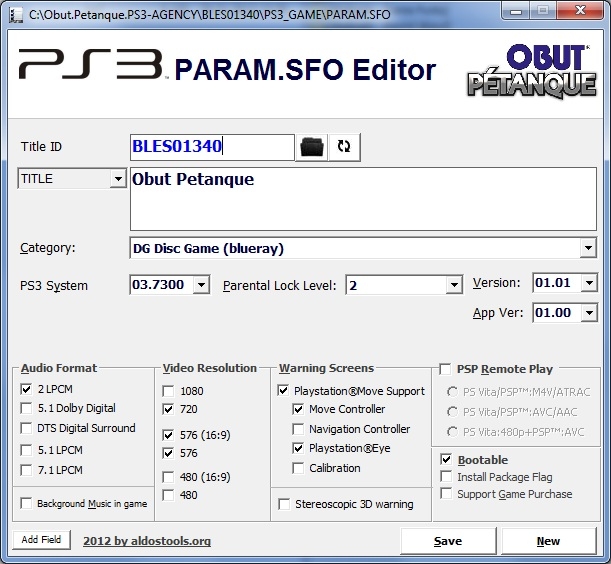611x564 pixels.
Task: Check the 5.1 LPCM option
Action: click(x=26, y=450)
